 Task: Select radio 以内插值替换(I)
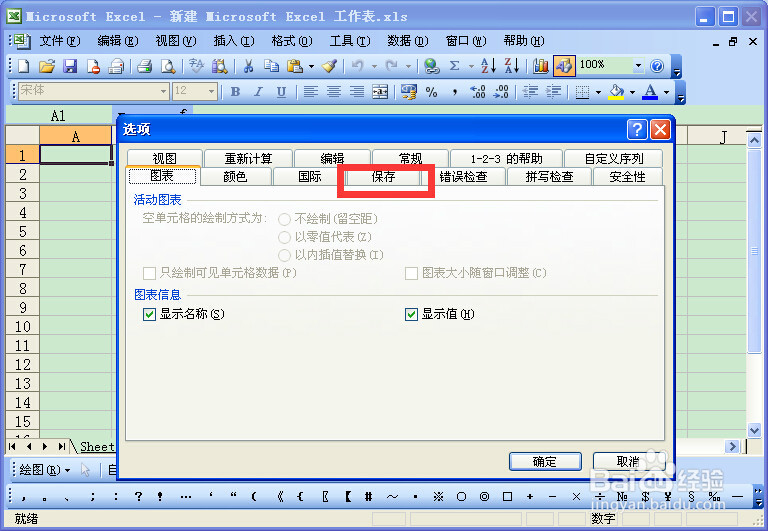284,255
